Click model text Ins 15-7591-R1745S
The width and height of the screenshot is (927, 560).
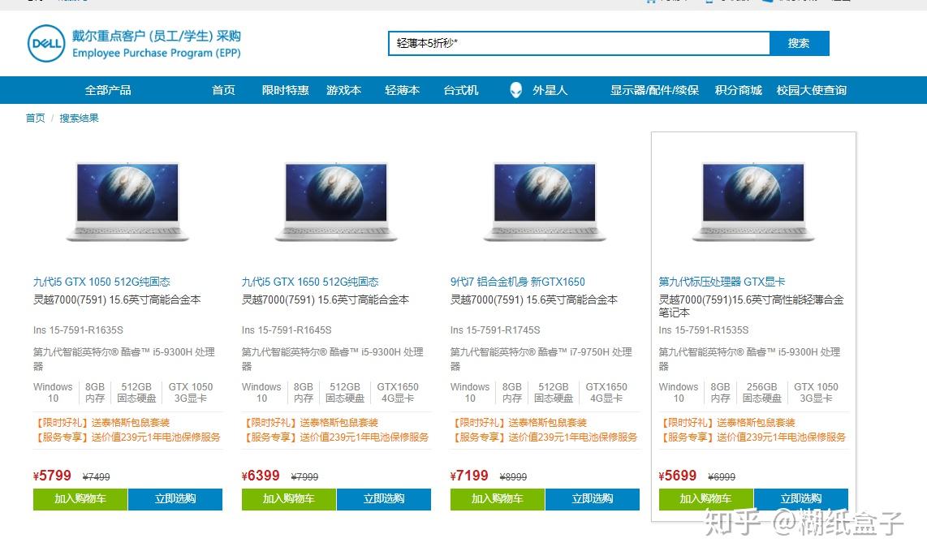click(495, 330)
